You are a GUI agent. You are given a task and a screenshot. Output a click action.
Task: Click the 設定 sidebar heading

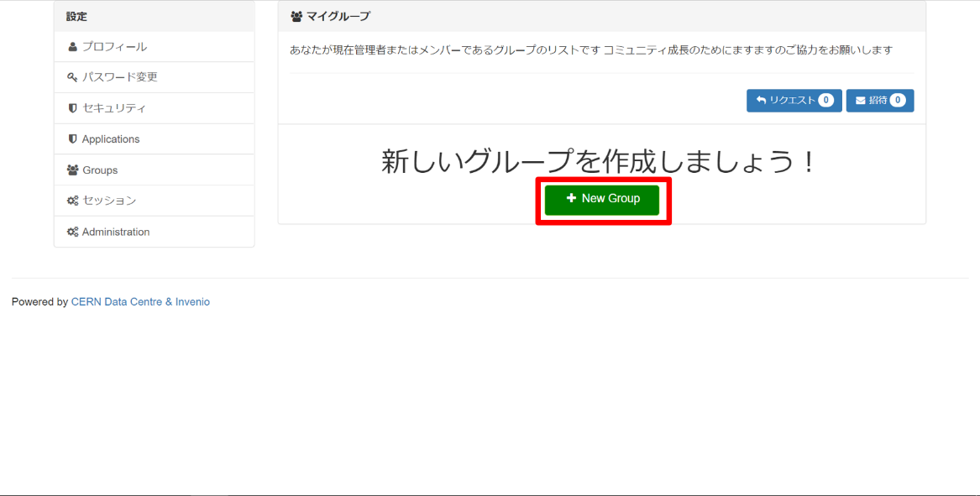[x=76, y=17]
